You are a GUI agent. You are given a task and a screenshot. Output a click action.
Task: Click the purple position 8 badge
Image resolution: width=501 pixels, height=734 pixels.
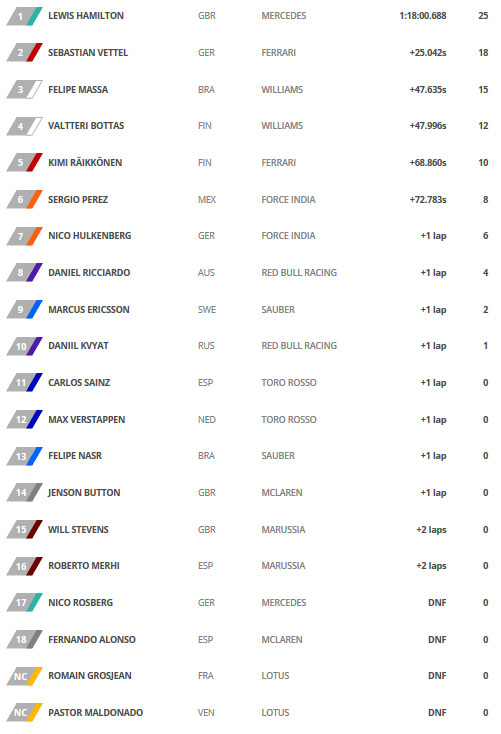point(24,272)
